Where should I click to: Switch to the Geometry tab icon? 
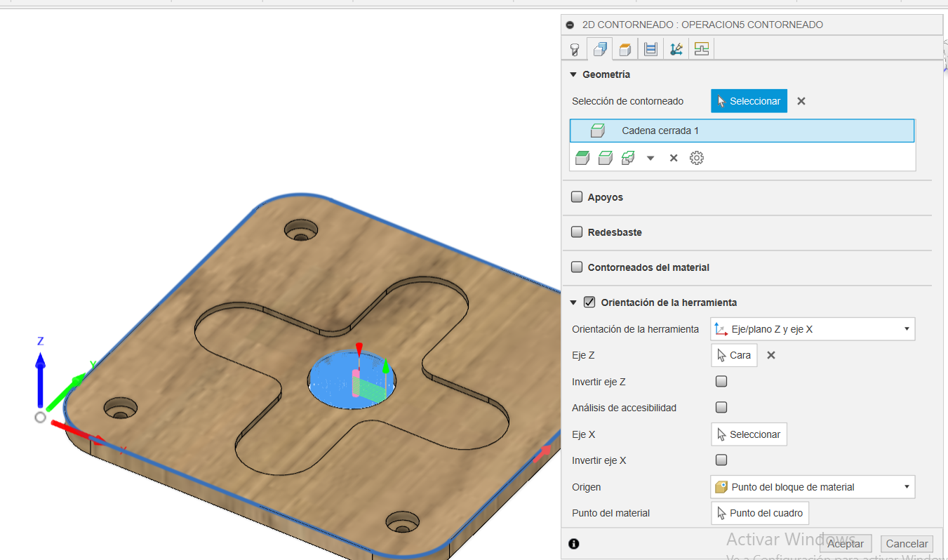pos(600,49)
